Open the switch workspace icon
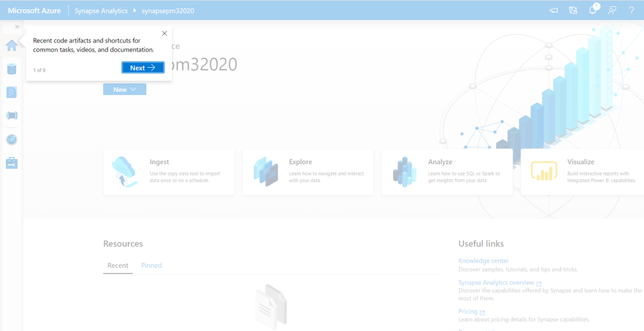 pos(573,11)
